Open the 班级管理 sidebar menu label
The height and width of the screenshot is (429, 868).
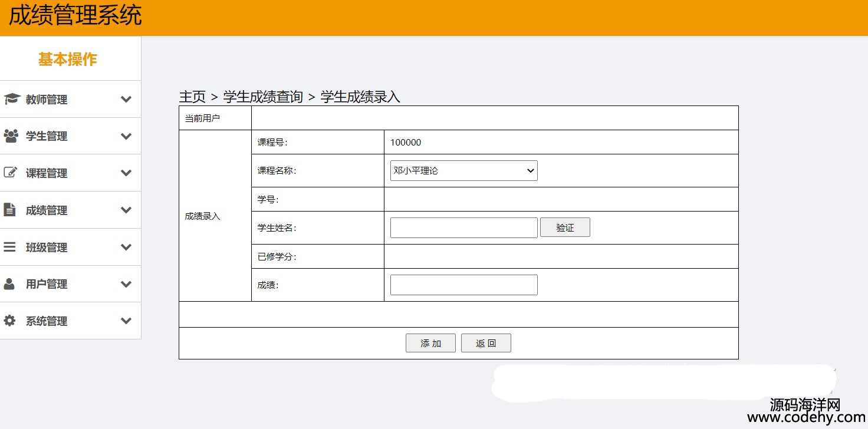(47, 247)
